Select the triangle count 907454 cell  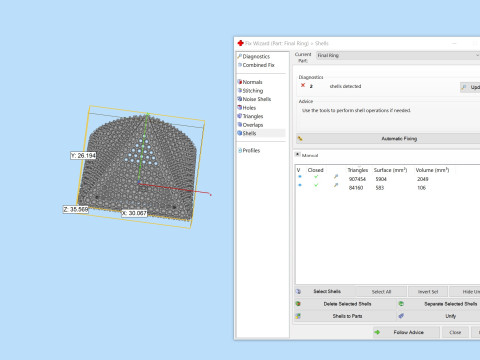357,179
